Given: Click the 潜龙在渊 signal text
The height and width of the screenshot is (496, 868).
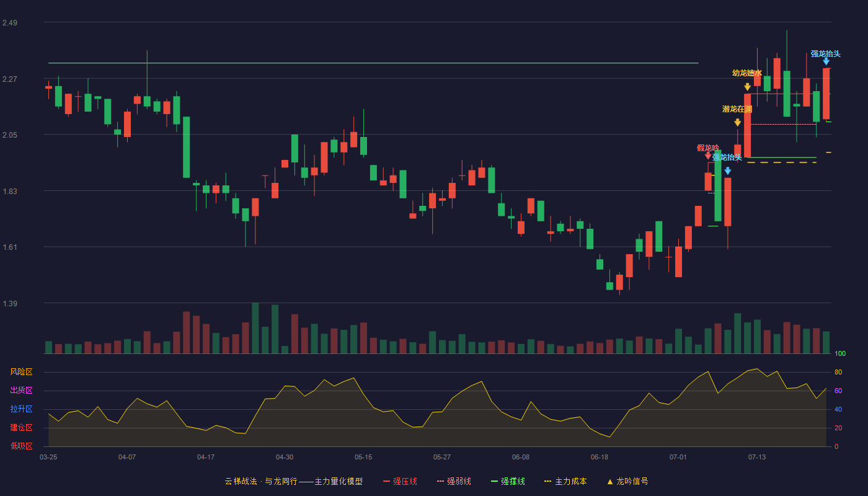Looking at the screenshot, I should click(737, 109).
